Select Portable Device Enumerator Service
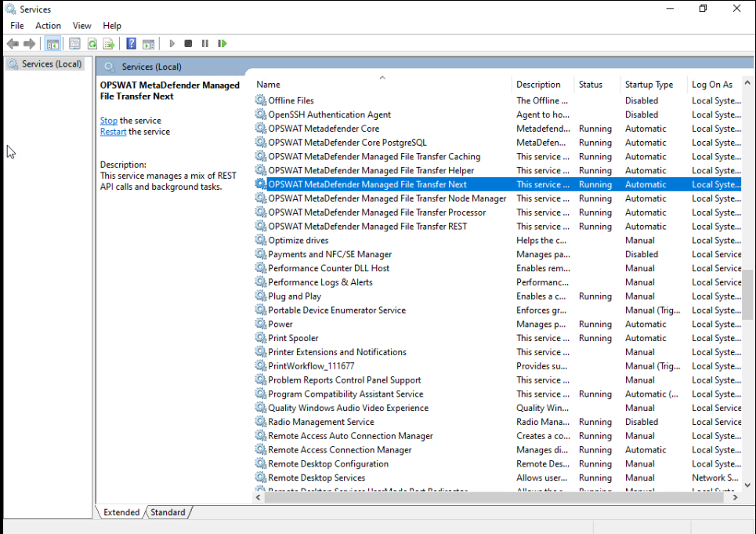The width and height of the screenshot is (756, 534). (x=497, y=311)
